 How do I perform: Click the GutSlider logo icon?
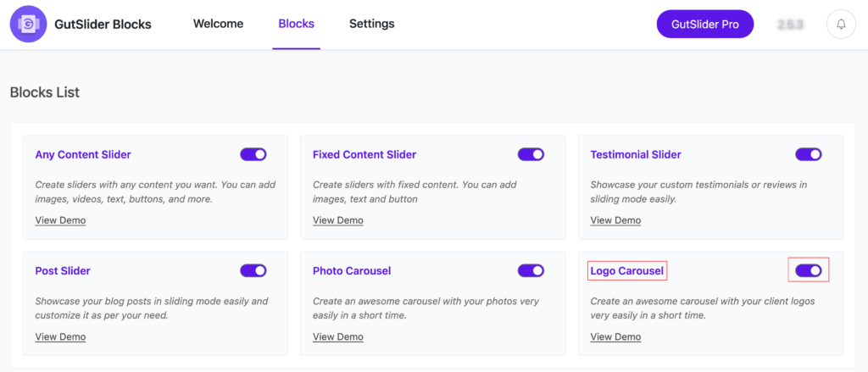click(x=28, y=24)
